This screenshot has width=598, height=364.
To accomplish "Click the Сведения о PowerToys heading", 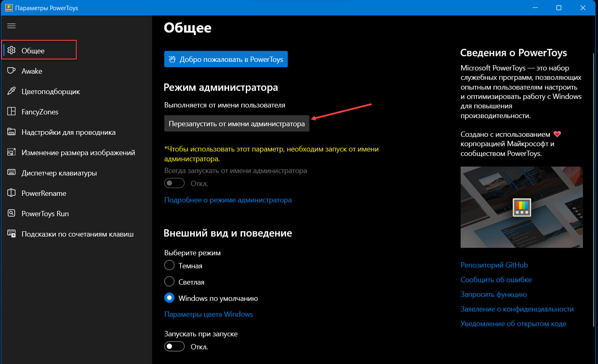I will (x=514, y=53).
